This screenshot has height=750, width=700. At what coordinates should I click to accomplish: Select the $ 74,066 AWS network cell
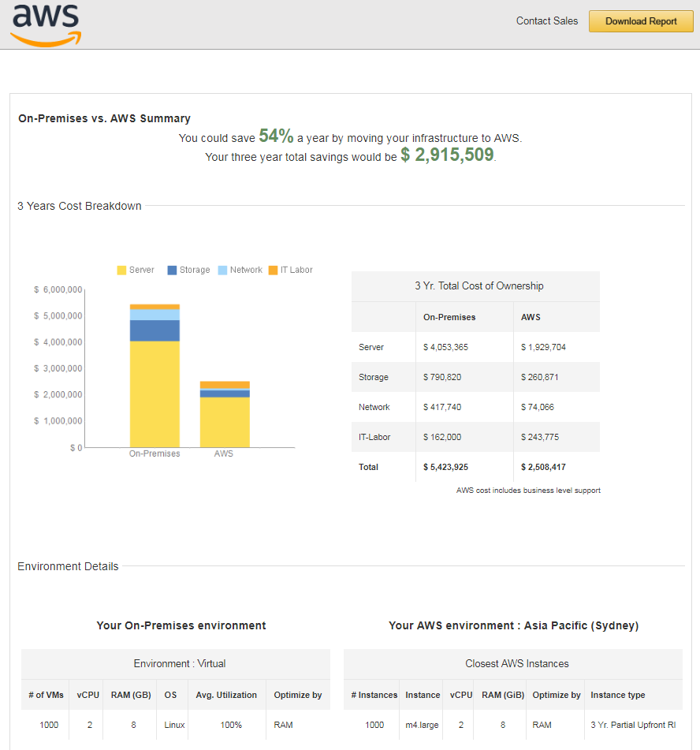(538, 407)
